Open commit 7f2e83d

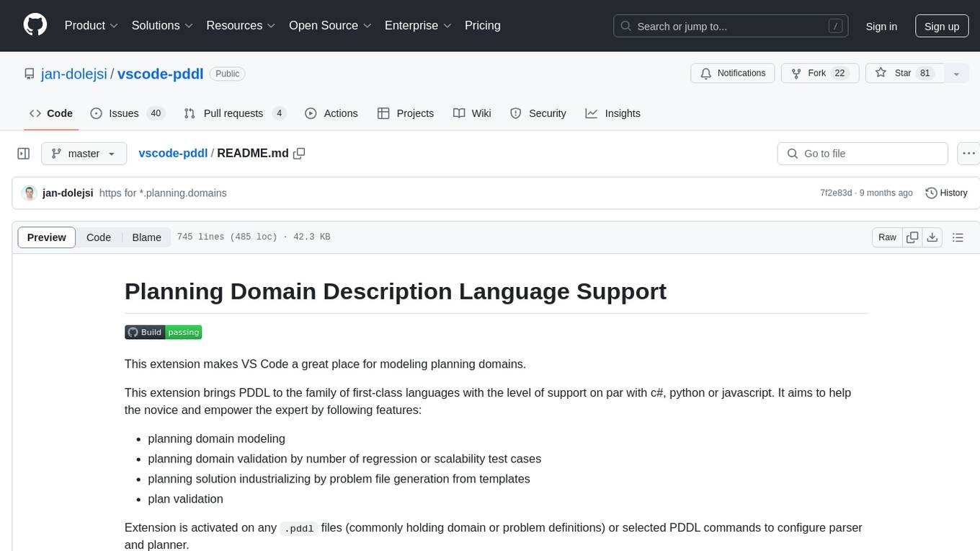tap(836, 193)
